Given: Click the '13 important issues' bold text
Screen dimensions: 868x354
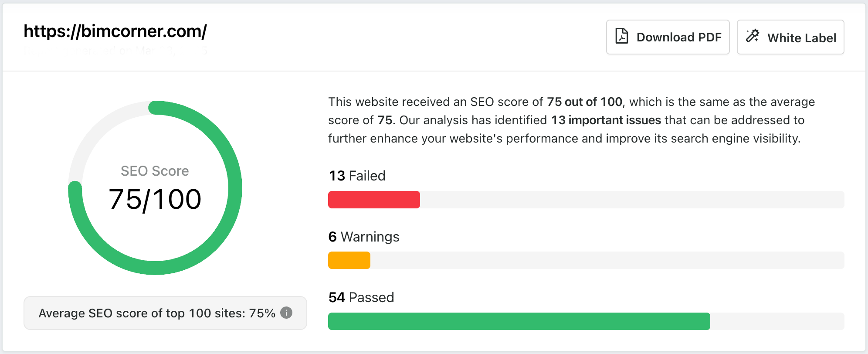Looking at the screenshot, I should (606, 120).
